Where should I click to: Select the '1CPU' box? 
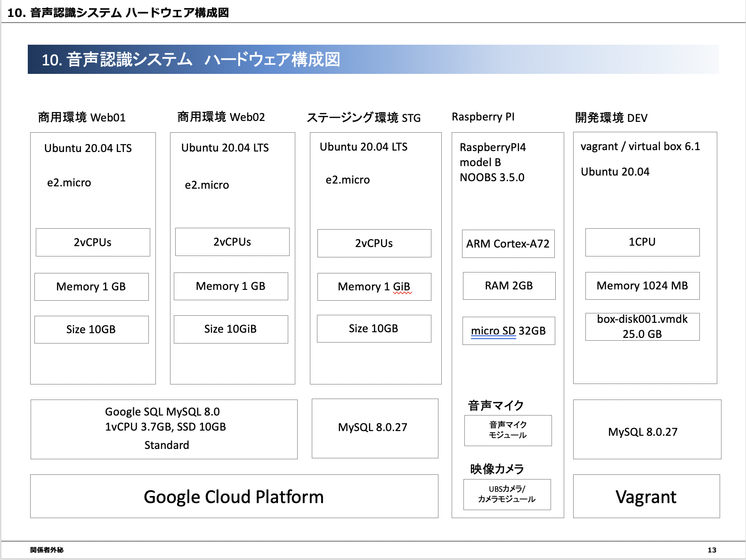642,242
